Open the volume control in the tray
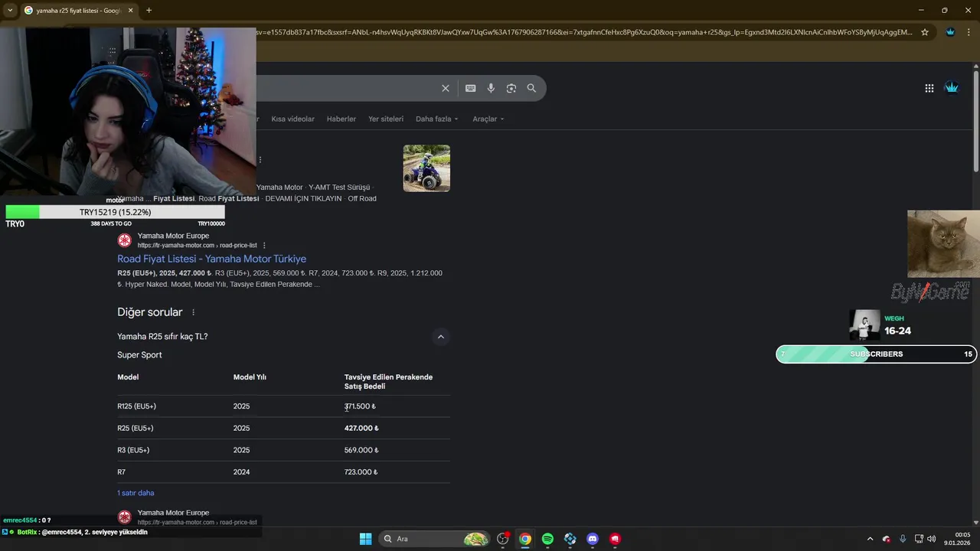Image resolution: width=980 pixels, height=551 pixels. [932, 539]
